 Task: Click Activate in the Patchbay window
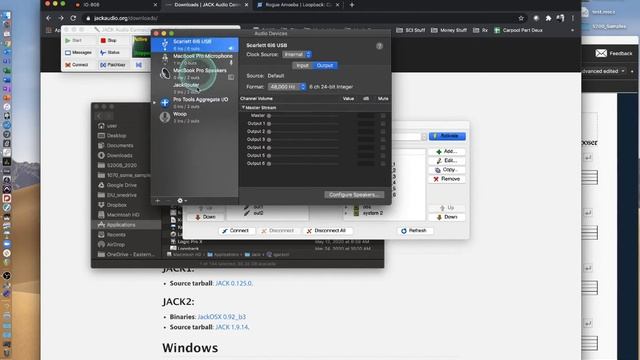pos(447,136)
